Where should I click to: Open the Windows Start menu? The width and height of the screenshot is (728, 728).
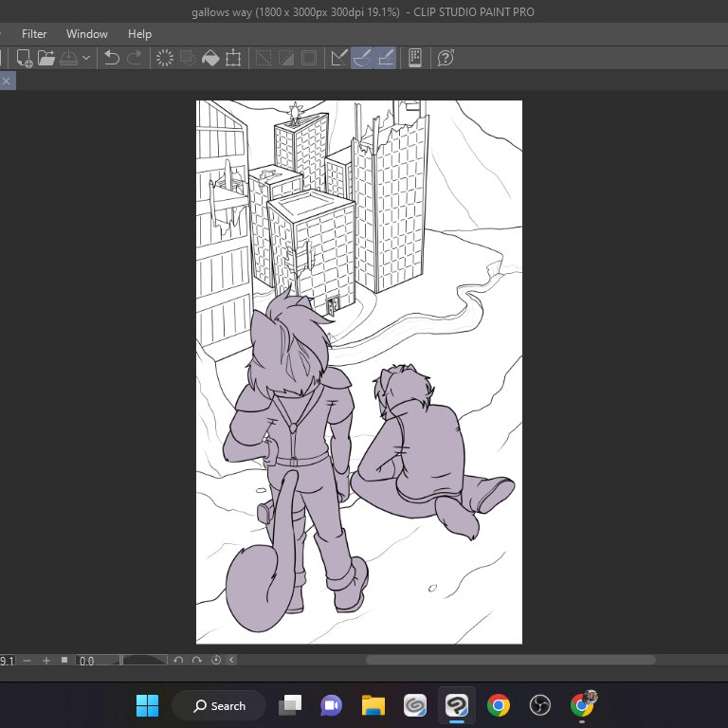147,705
